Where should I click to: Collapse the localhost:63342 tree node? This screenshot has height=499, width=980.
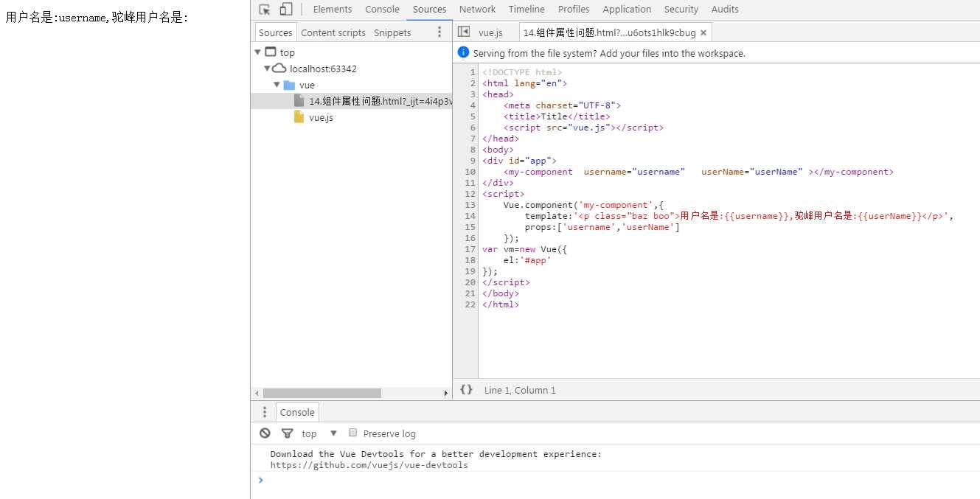click(267, 69)
